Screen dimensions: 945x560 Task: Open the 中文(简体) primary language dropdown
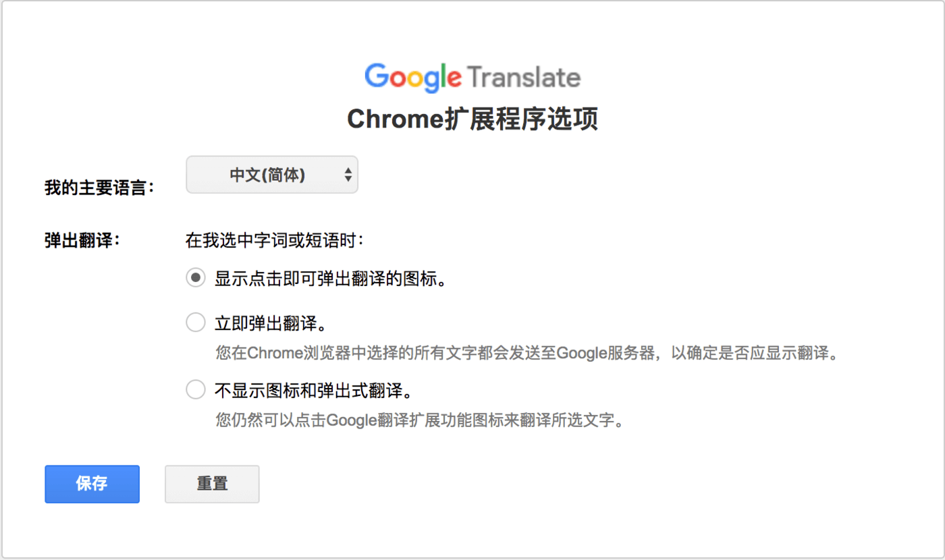click(x=272, y=175)
